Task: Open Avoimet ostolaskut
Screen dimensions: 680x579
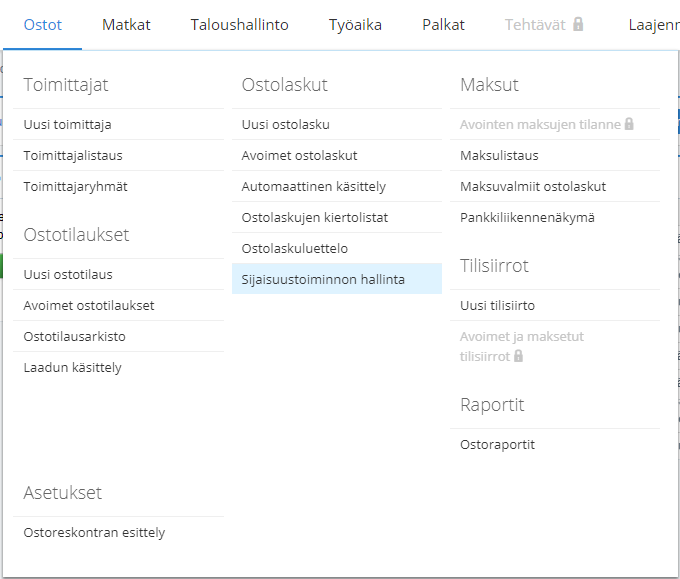Action: coord(300,155)
